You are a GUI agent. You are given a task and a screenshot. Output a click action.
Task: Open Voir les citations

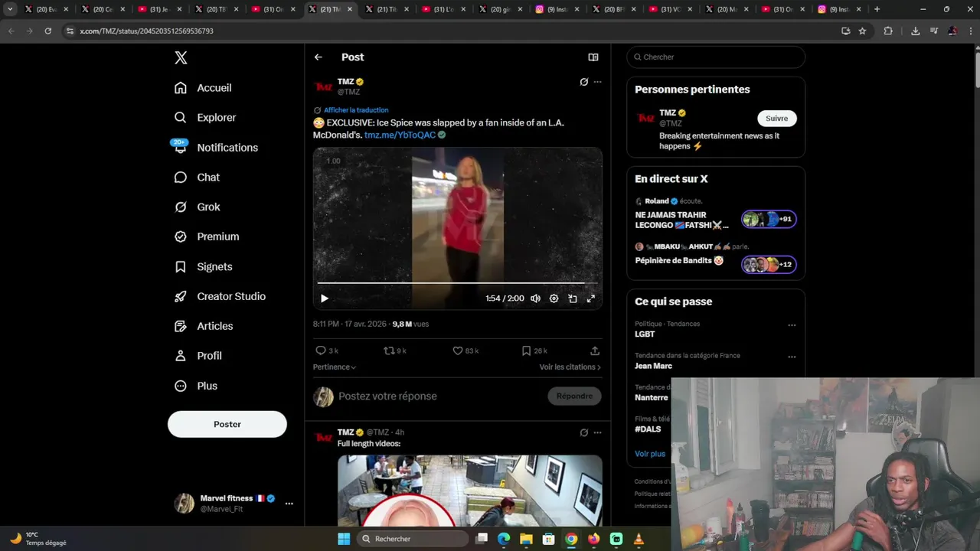tap(570, 367)
